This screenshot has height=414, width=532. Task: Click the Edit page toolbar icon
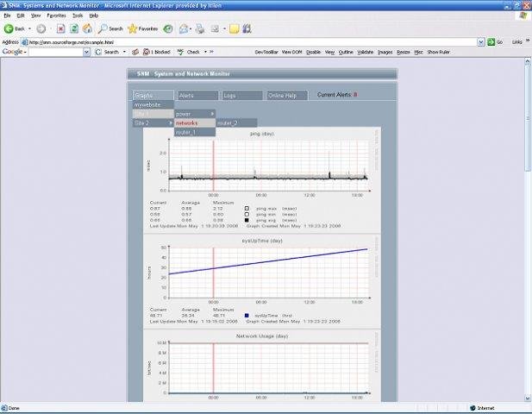click(215, 28)
